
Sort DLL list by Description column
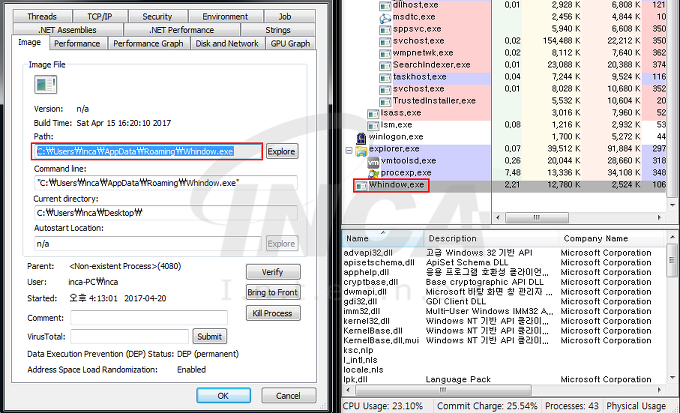[x=491, y=238]
